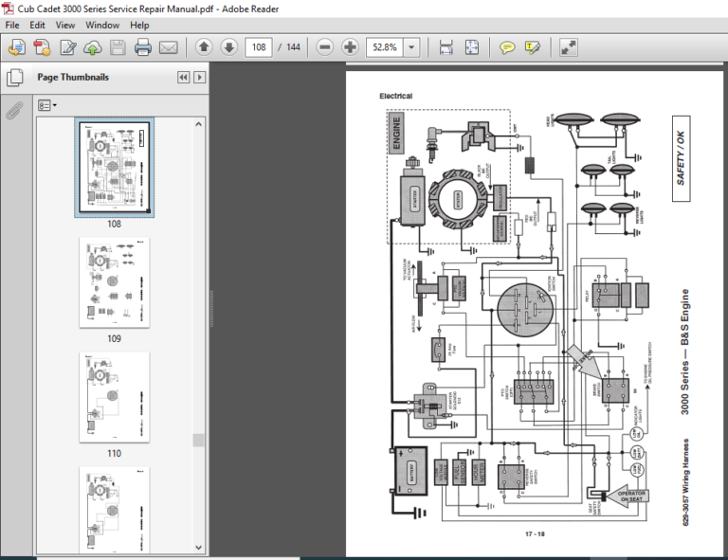
Task: Click the Page Thumbnails panel title
Action: (73, 77)
